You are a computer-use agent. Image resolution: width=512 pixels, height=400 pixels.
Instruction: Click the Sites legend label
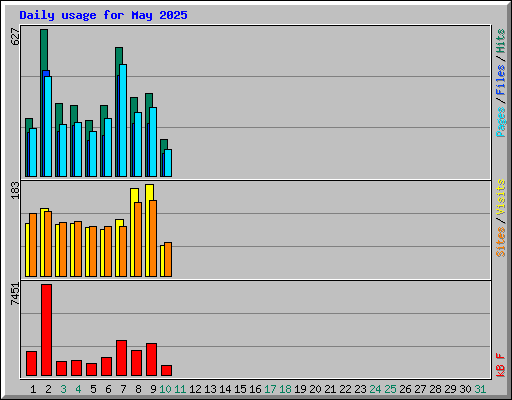[x=500, y=242]
